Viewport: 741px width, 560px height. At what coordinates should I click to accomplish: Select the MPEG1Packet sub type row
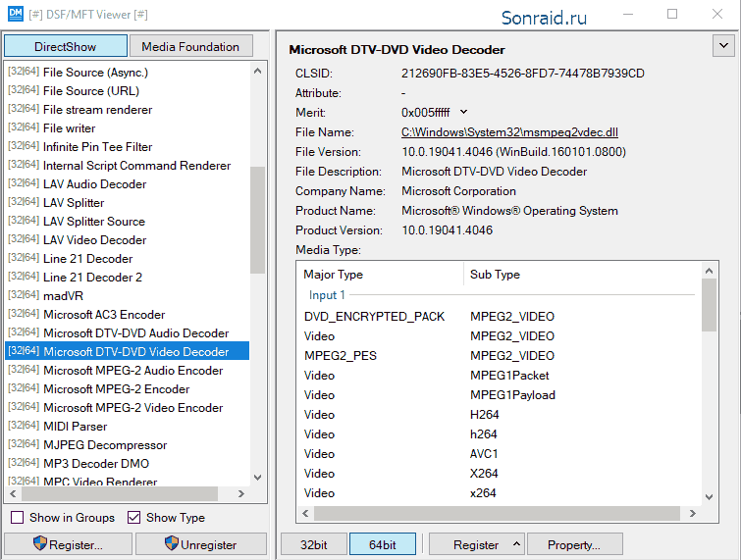pos(500,376)
